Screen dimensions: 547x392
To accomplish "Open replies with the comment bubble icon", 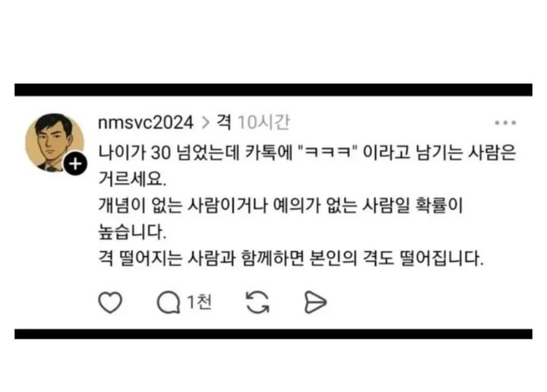I will [169, 302].
